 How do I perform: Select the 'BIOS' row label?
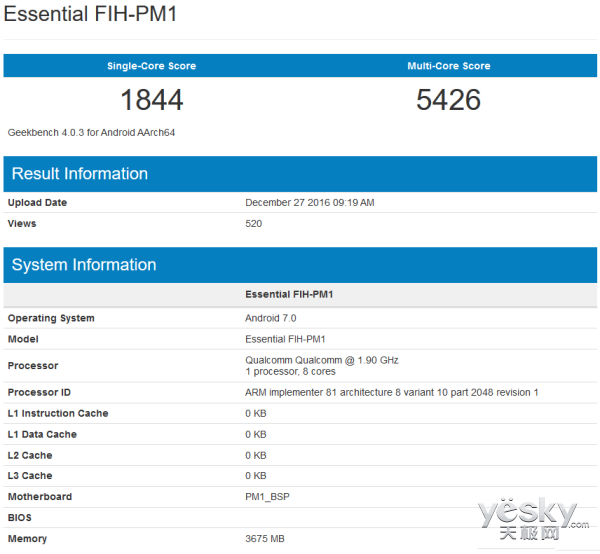pos(20,518)
